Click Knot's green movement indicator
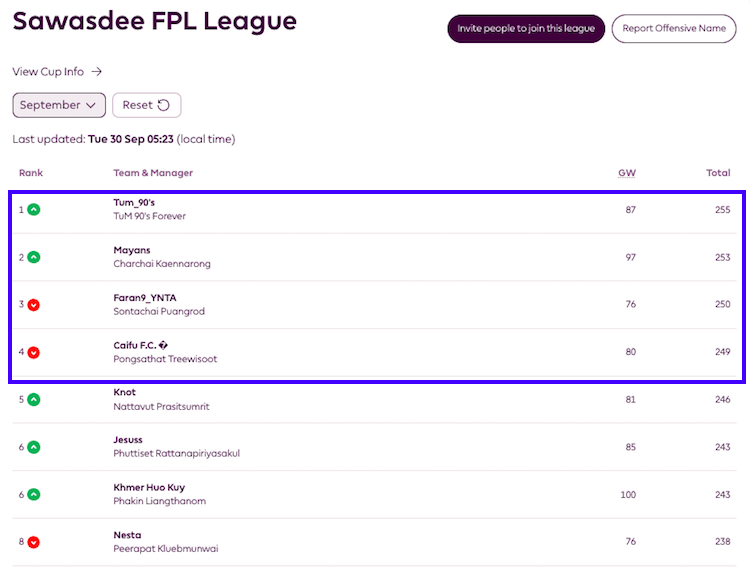This screenshot has width=750, height=569. click(33, 399)
